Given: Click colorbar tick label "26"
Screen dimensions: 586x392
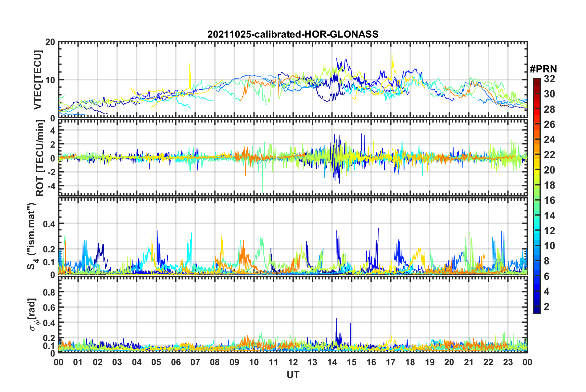Looking at the screenshot, I should [x=549, y=125].
